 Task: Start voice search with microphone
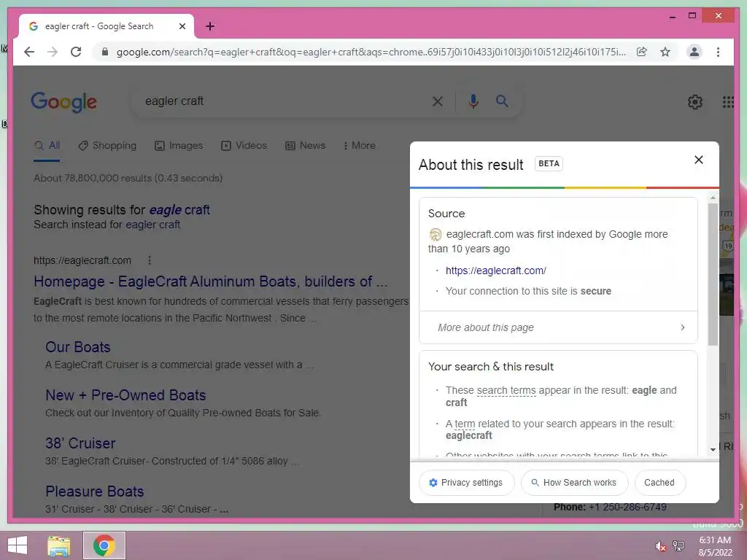click(473, 101)
